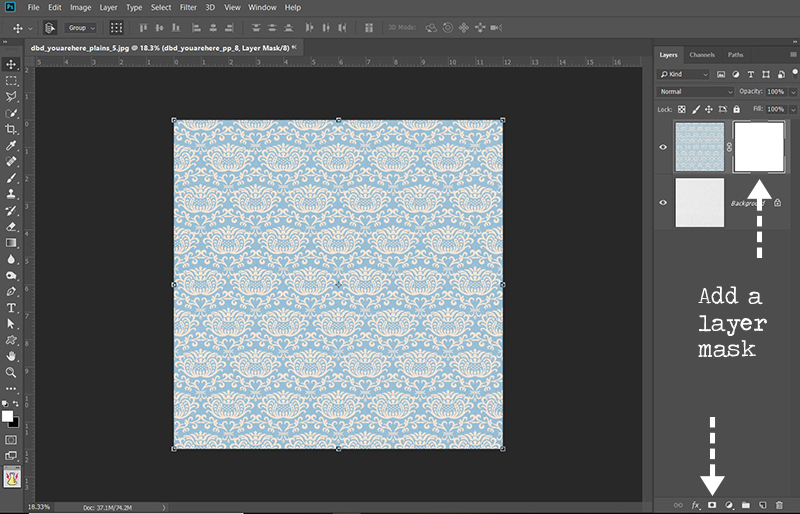This screenshot has height=514, width=800.
Task: Open the Group auto-select dropdown
Action: (80, 28)
